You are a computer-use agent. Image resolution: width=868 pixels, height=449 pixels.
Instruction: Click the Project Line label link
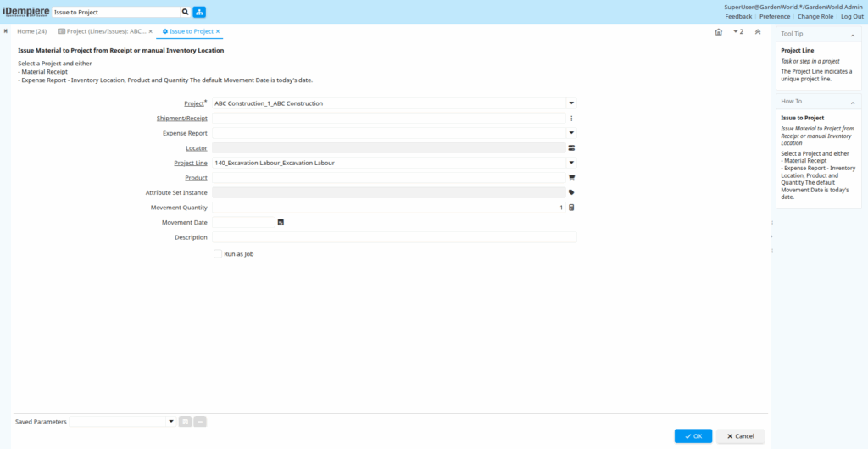(191, 164)
